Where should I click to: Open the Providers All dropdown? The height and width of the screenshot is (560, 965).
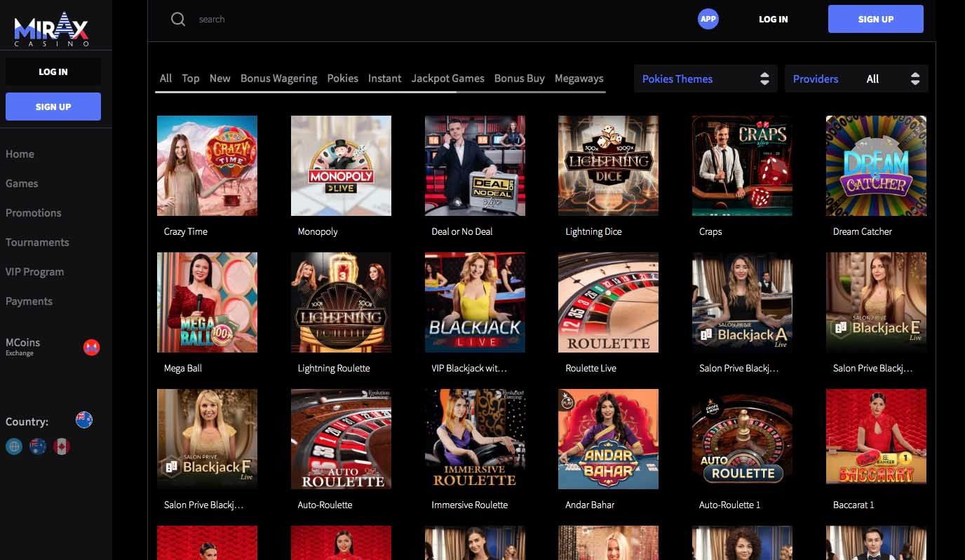tap(856, 78)
